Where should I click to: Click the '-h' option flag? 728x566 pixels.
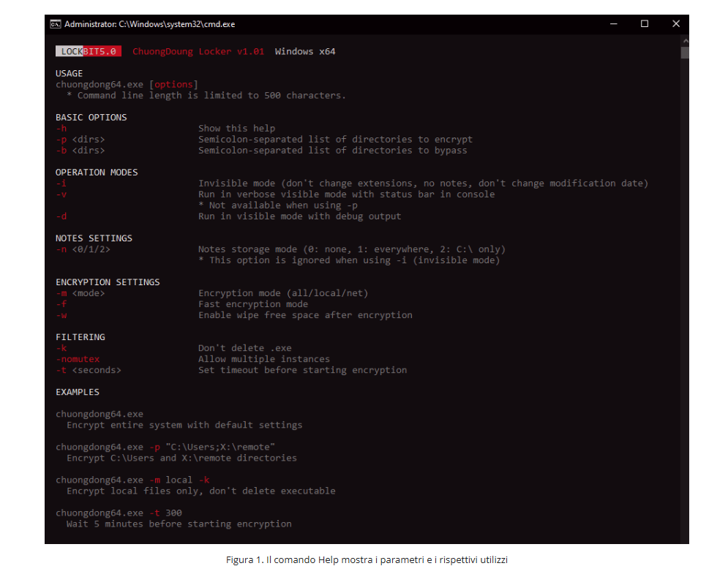pos(61,129)
